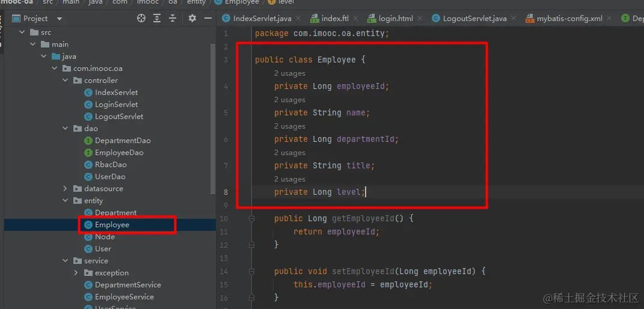Select Employee entity class in tree

click(112, 225)
